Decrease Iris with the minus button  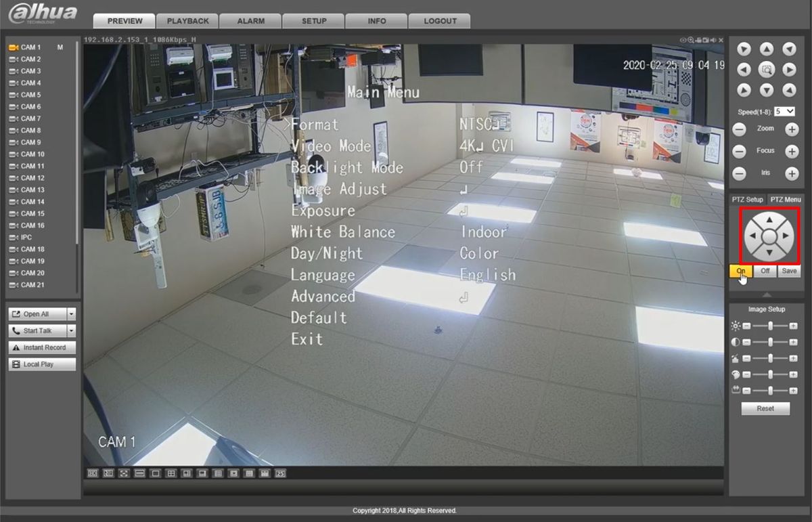pos(740,173)
